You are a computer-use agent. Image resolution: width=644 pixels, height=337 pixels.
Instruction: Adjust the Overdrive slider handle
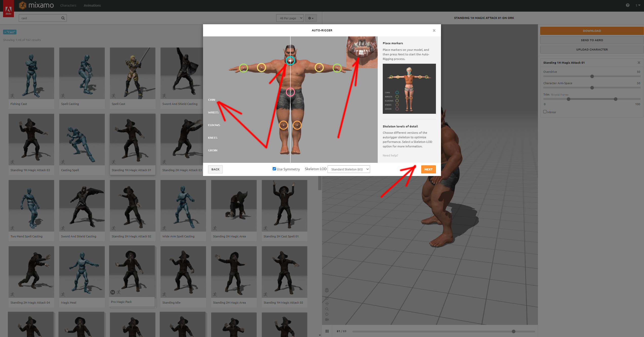(x=592, y=76)
